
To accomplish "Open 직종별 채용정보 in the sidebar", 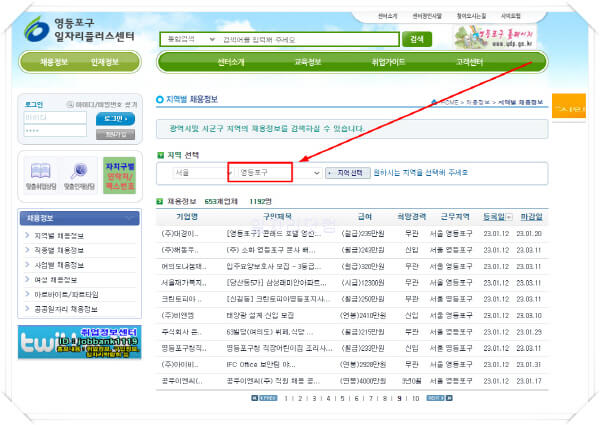I will [59, 250].
